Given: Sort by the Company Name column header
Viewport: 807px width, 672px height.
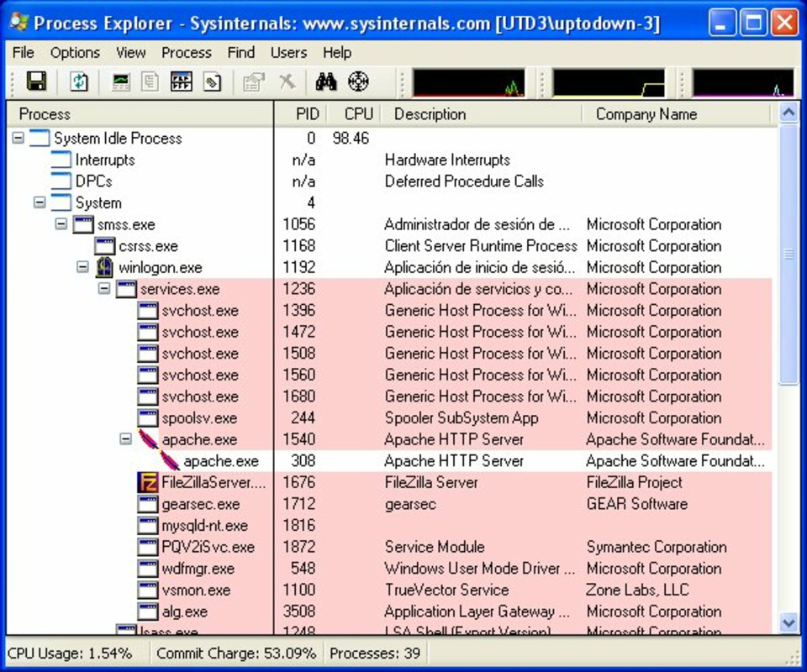Looking at the screenshot, I should point(676,114).
